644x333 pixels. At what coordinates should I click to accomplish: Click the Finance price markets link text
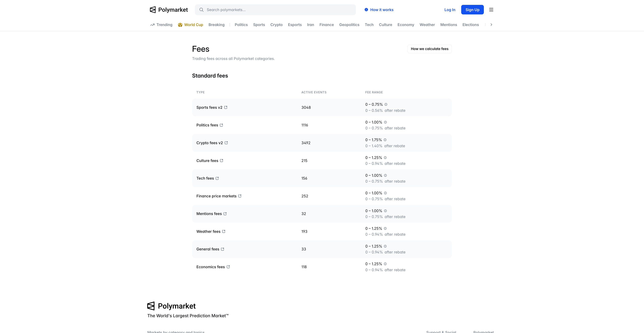click(216, 196)
